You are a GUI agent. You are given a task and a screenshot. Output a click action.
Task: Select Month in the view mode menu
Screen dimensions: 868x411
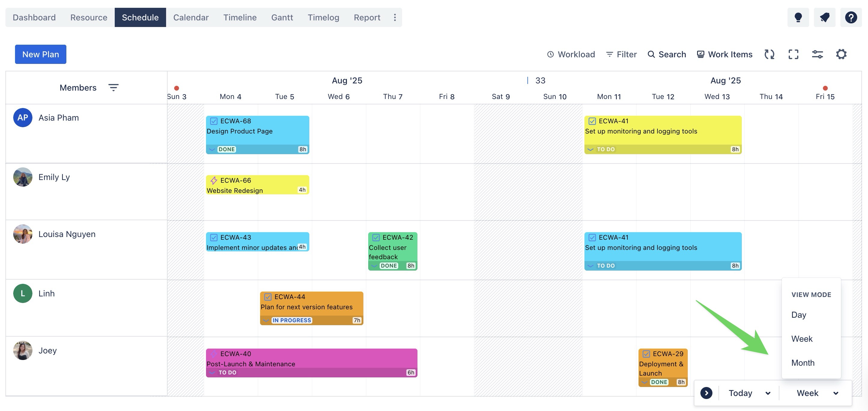803,362
